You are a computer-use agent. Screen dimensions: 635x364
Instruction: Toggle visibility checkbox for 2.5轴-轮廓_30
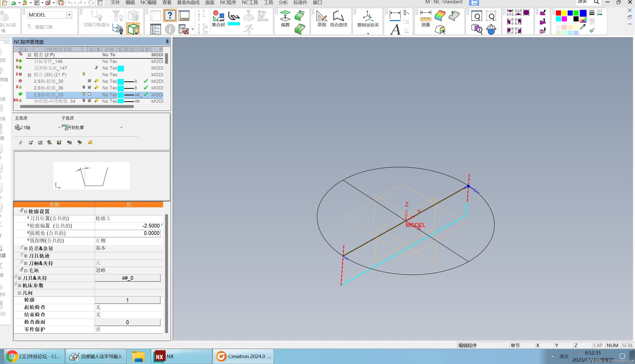tap(89, 81)
